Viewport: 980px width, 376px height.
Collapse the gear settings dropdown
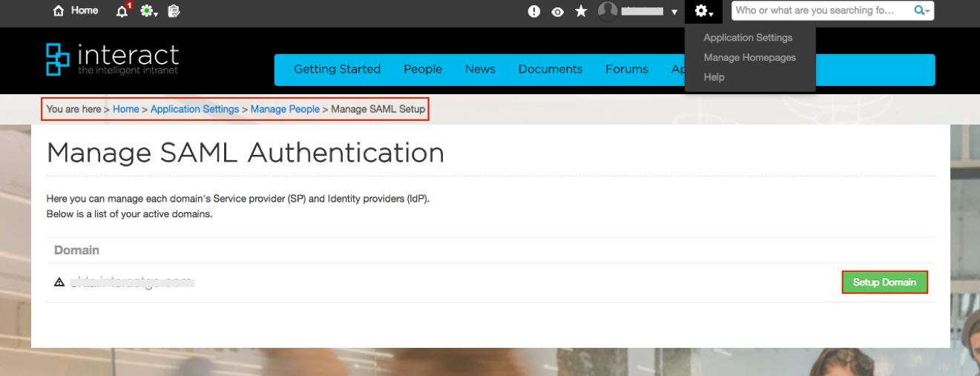coord(703,11)
